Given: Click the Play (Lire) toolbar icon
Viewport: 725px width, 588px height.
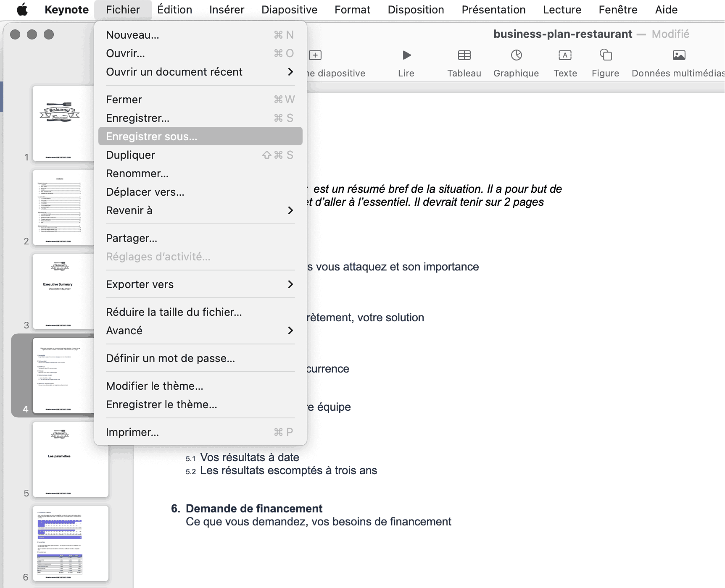Looking at the screenshot, I should pos(406,55).
